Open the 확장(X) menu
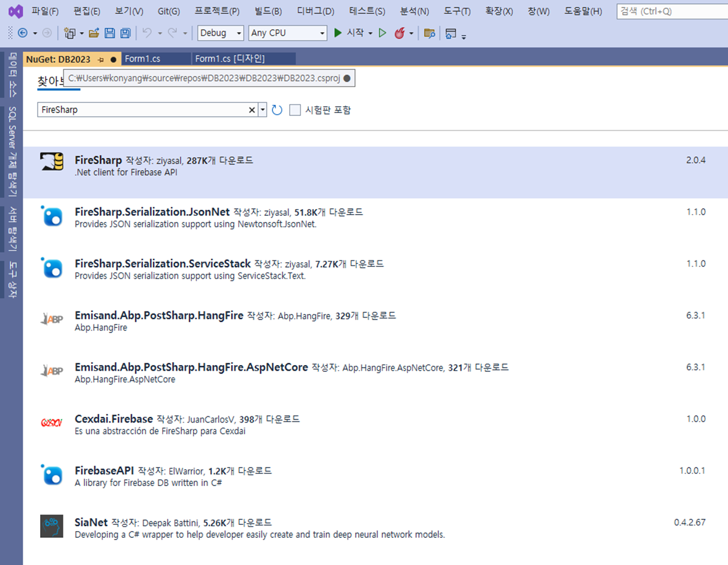 (499, 11)
